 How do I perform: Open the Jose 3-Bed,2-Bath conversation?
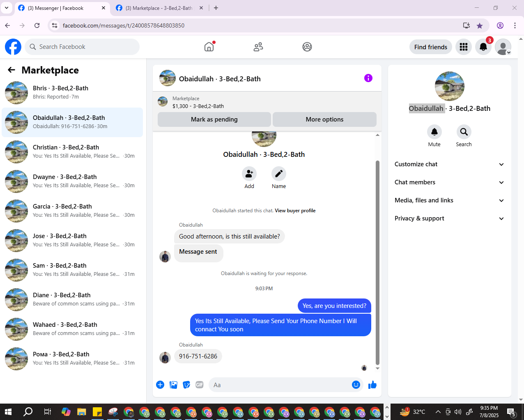72,241
